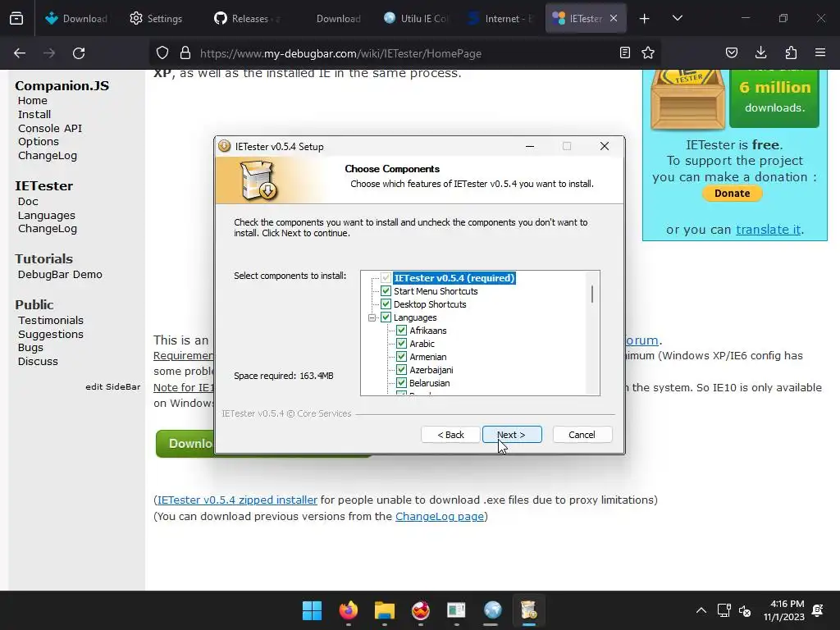Image resolution: width=840 pixels, height=630 pixels.
Task: Open notifications bell in system tray
Action: coord(818,610)
